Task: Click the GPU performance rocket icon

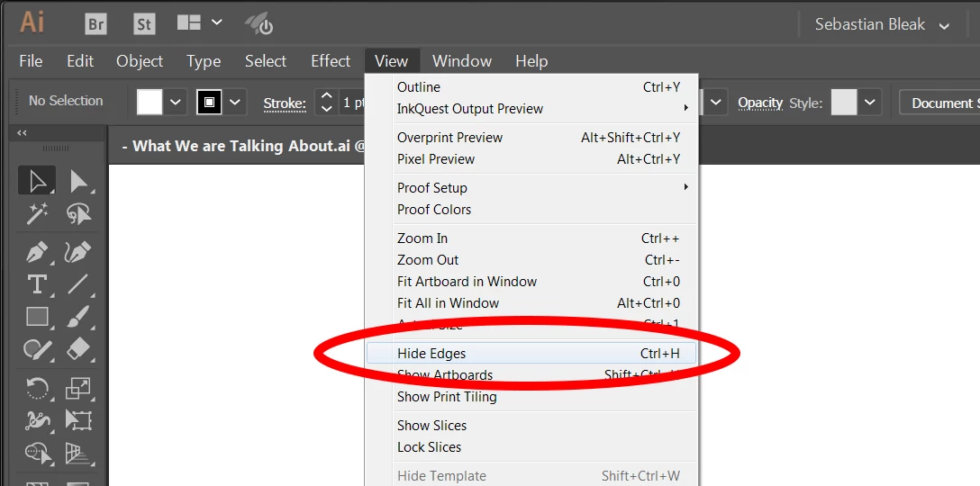Action: [259, 24]
